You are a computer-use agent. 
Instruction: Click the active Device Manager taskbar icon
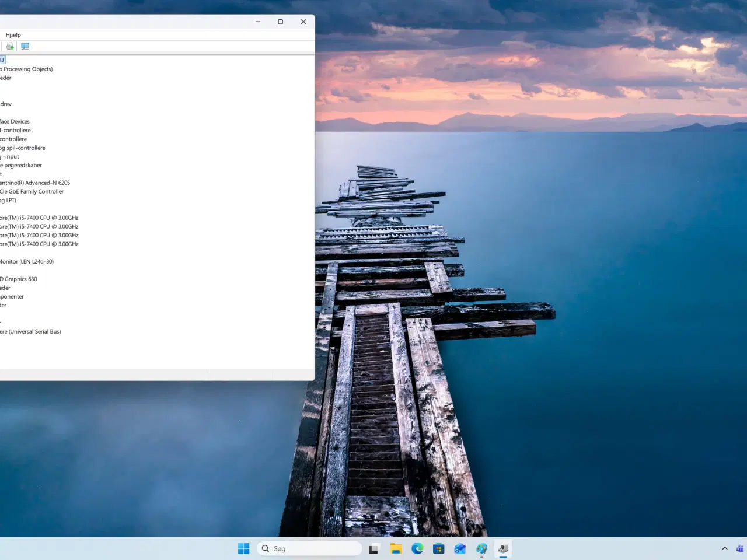502,548
